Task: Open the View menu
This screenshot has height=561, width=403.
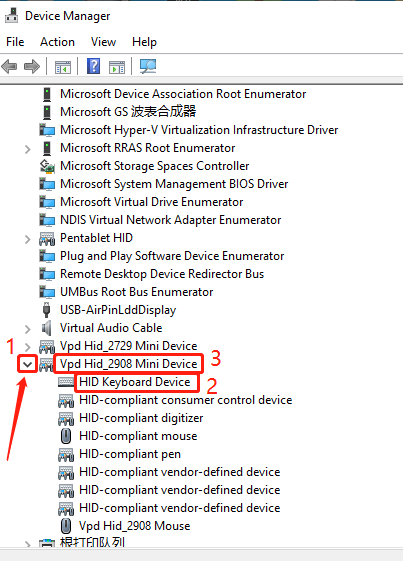Action: click(103, 42)
